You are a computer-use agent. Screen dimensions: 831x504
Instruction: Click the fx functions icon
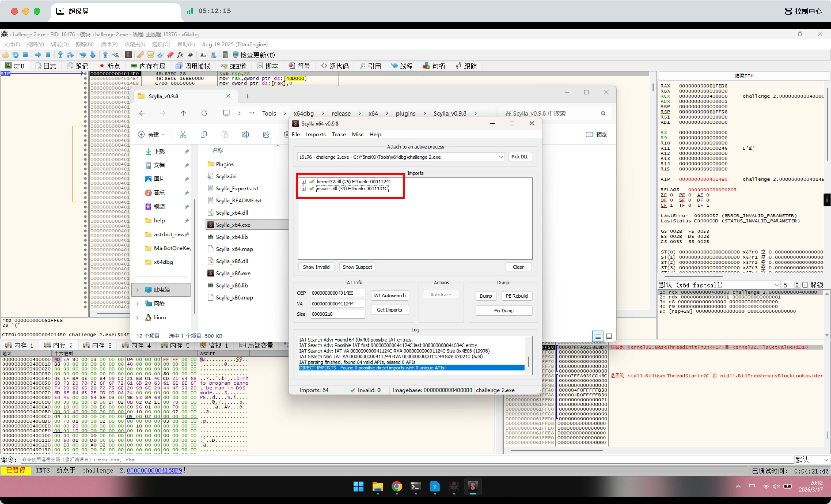(x=180, y=55)
